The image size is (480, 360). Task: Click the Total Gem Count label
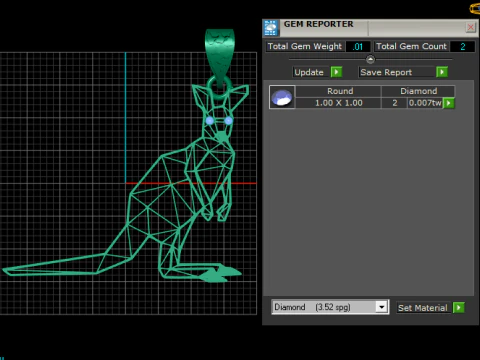coord(411,46)
